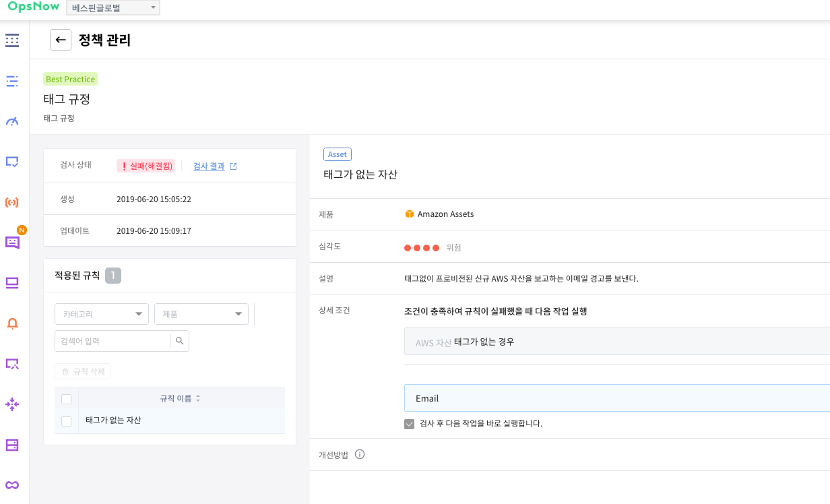Click the Amazon Assets product text
This screenshot has width=830, height=504.
tap(445, 214)
